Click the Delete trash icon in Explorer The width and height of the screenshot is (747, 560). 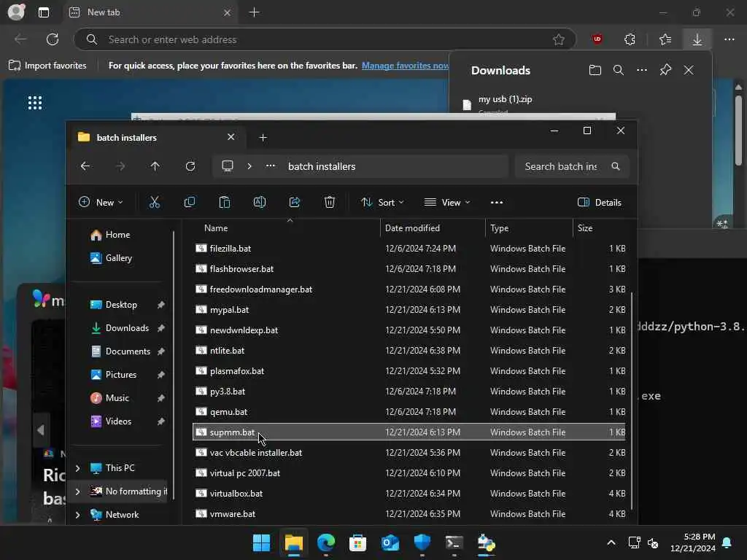[329, 203]
